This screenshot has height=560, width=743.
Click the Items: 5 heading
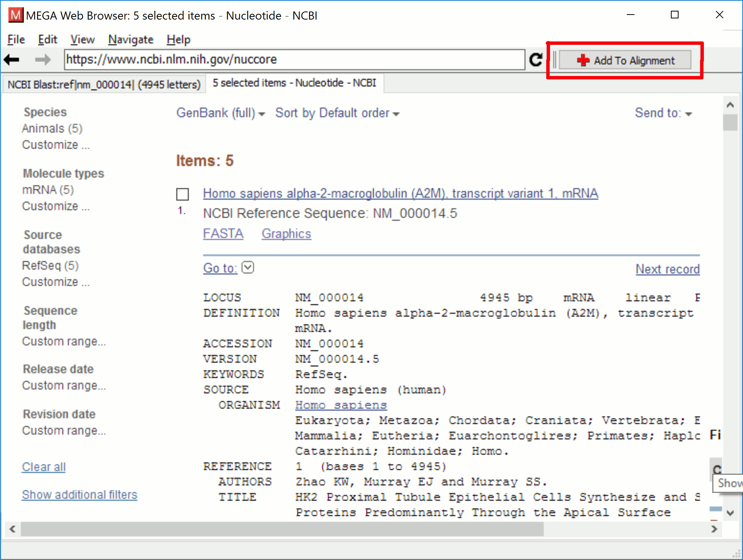pos(205,161)
